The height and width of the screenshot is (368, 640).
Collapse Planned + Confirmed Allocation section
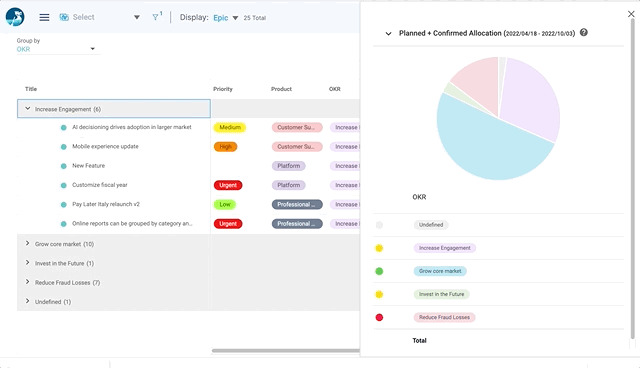tap(388, 33)
